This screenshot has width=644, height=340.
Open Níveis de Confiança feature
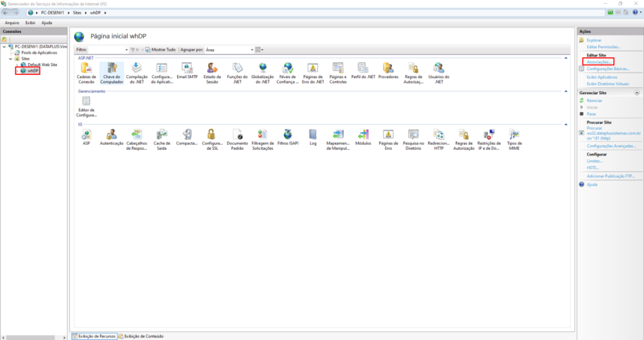coord(288,73)
